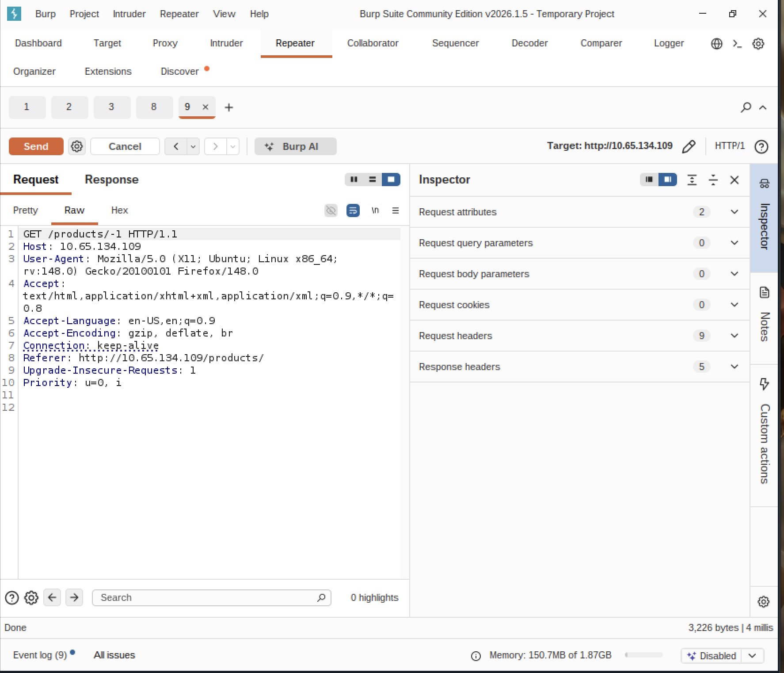Jump to the previous search match arrow

52,598
